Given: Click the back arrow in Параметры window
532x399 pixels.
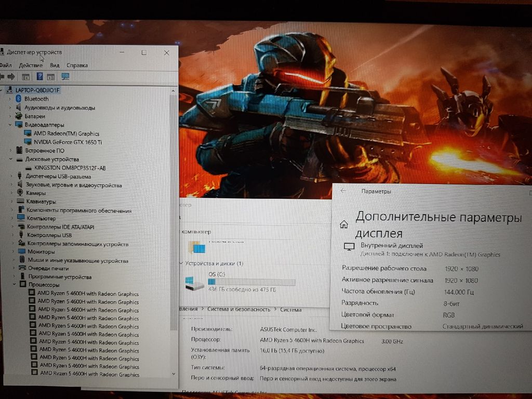Looking at the screenshot, I should [343, 191].
